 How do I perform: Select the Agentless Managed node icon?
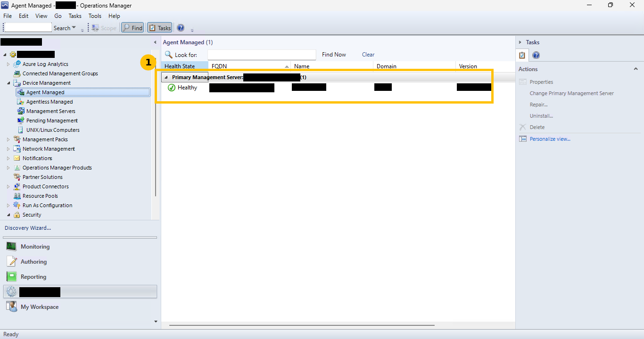pos(21,102)
